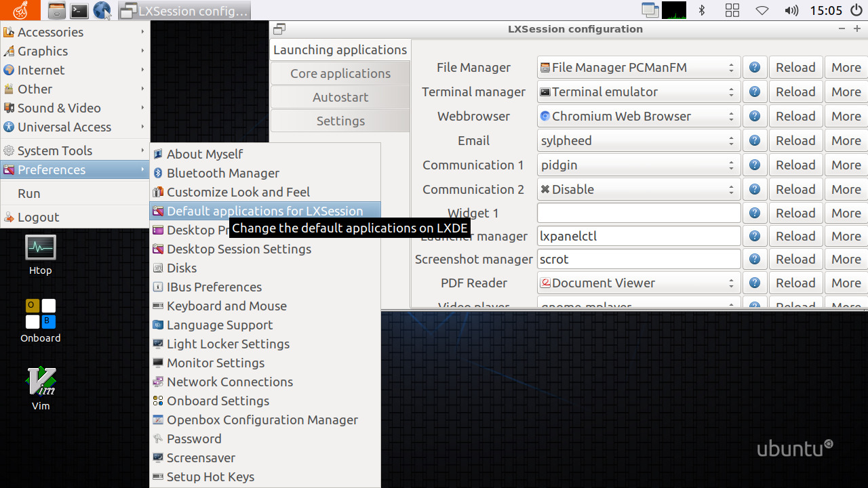Open the pidgin Communication 1 dropdown
The width and height of the screenshot is (868, 488).
(x=639, y=165)
